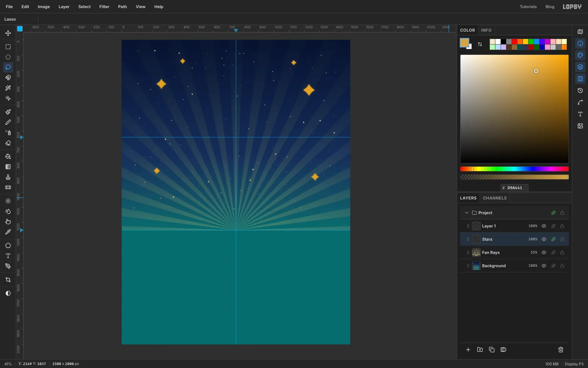Add a new layer with plus icon

(x=468, y=350)
